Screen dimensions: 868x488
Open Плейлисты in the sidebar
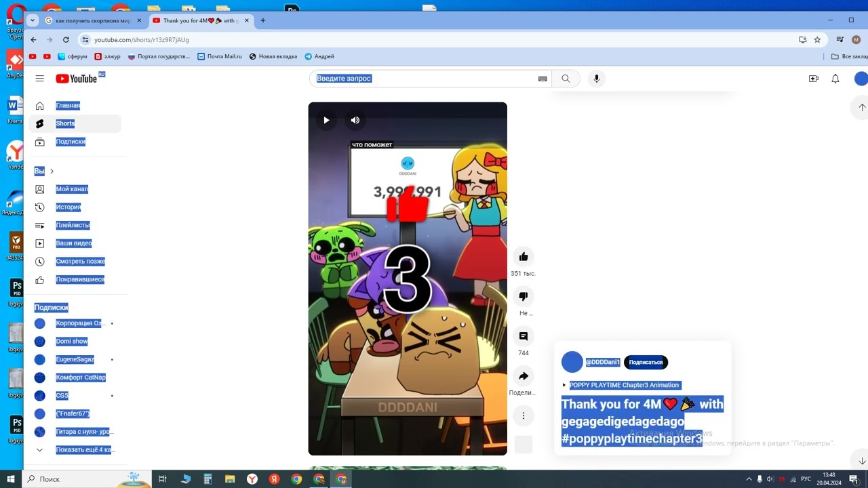point(75,225)
